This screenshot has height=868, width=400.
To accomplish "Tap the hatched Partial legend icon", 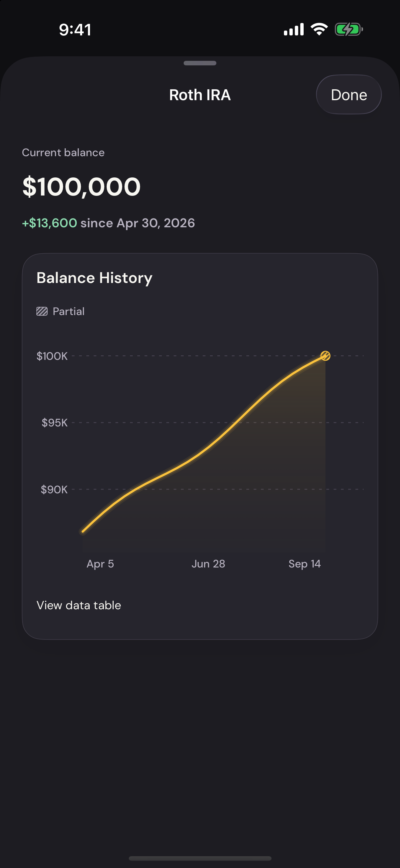I will [42, 311].
